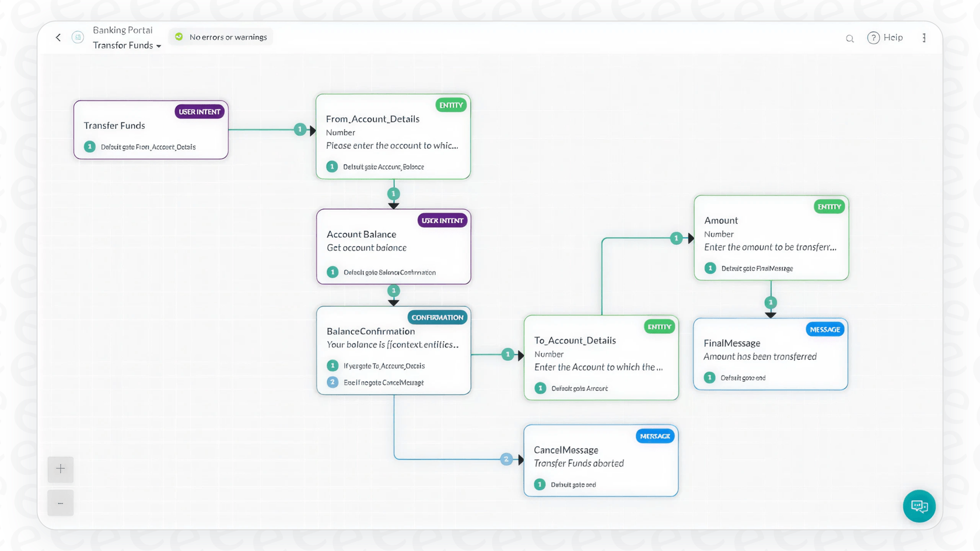Image resolution: width=980 pixels, height=551 pixels.
Task: Open the search with the magnifier icon
Action: [x=849, y=37]
